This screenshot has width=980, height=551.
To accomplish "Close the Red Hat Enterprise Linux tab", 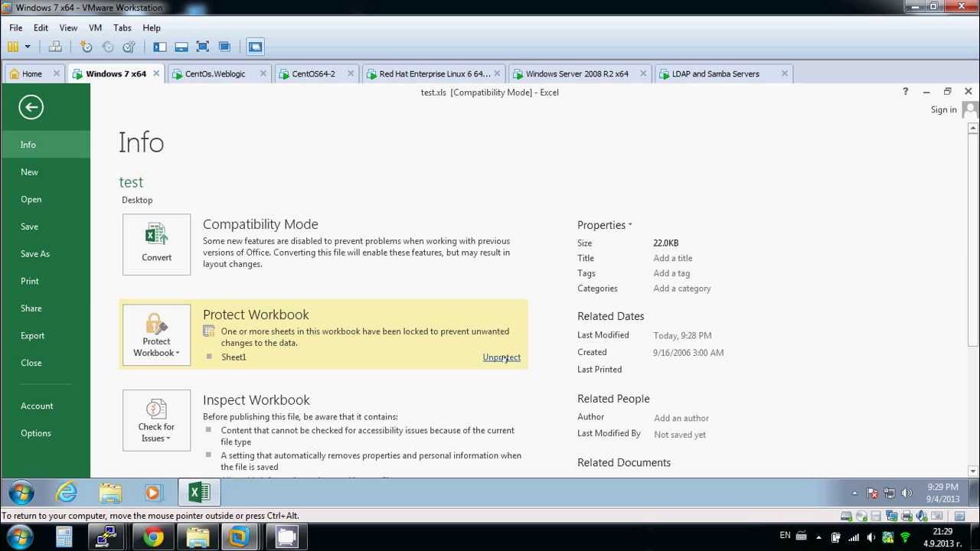I will click(x=497, y=73).
